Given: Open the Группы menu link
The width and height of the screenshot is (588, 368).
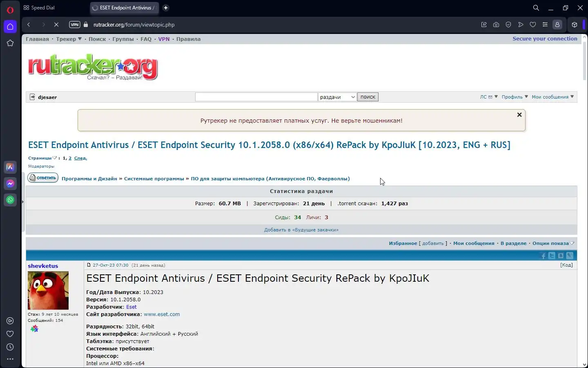Looking at the screenshot, I should (123, 39).
